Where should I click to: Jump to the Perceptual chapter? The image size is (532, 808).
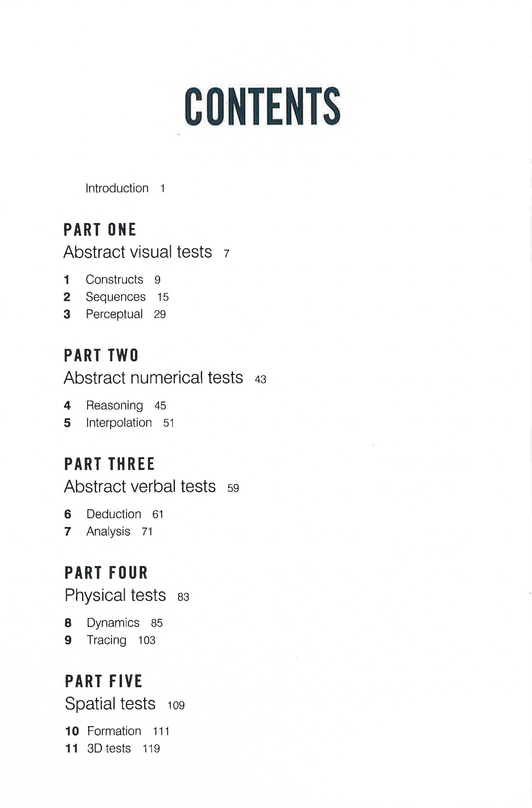114,314
